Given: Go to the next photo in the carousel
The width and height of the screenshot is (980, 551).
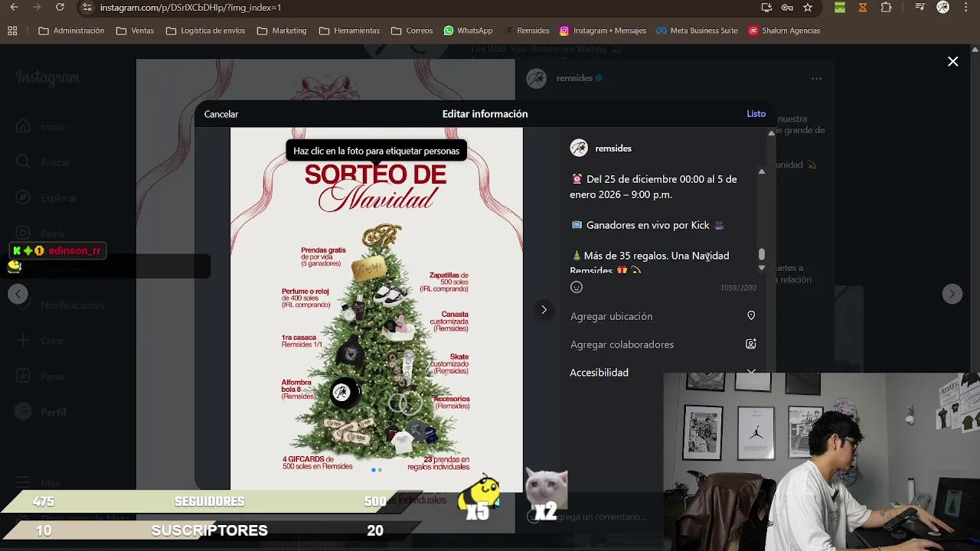Looking at the screenshot, I should click(x=544, y=310).
